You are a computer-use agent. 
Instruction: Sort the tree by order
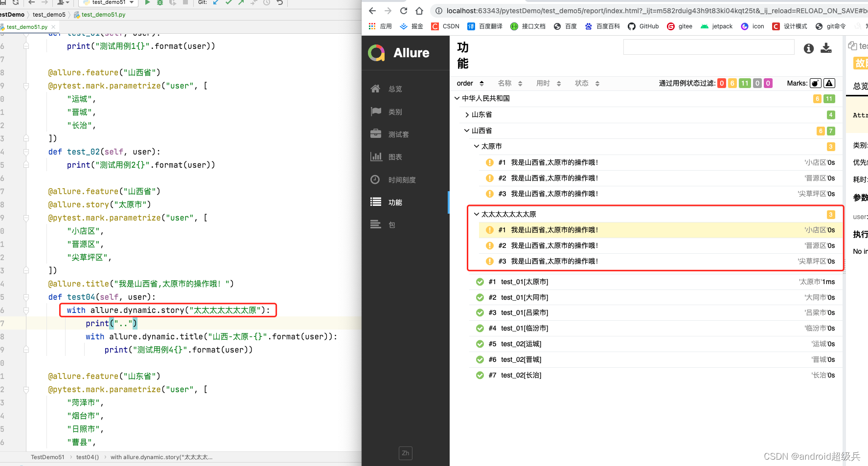click(x=470, y=83)
